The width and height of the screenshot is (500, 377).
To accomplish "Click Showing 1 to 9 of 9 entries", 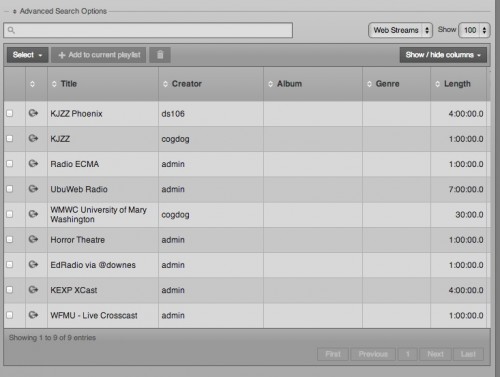I will coord(52,338).
